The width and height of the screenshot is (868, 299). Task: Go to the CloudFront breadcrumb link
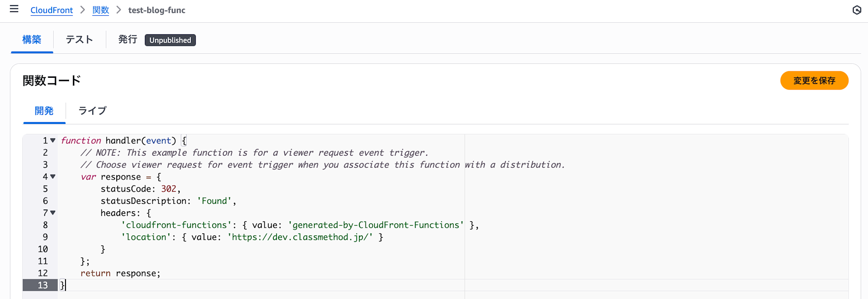51,10
